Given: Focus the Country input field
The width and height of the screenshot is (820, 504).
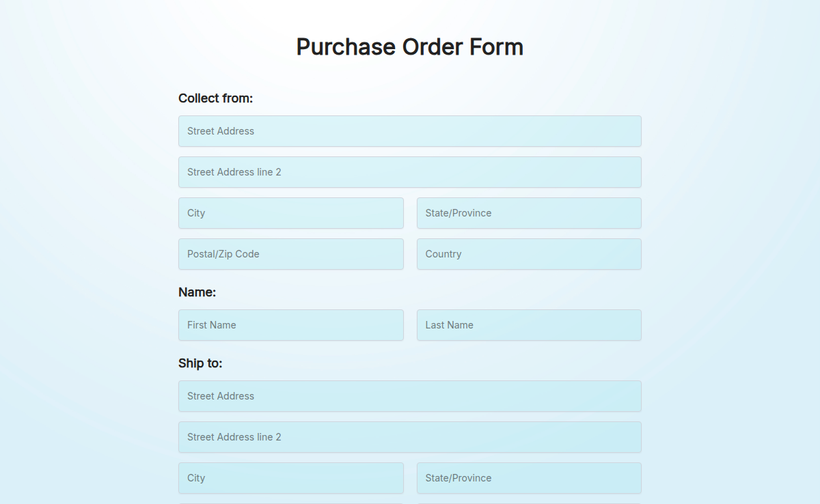Looking at the screenshot, I should (x=528, y=254).
